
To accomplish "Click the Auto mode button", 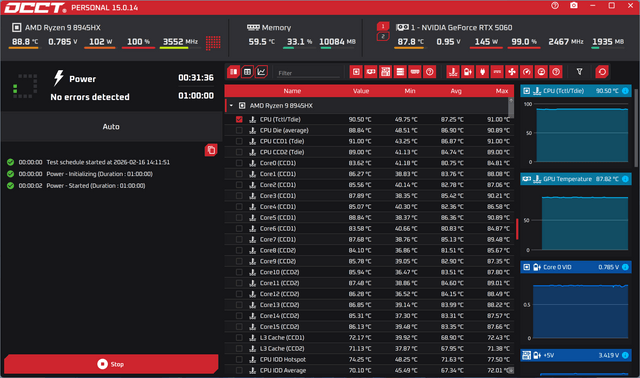I will point(111,127).
